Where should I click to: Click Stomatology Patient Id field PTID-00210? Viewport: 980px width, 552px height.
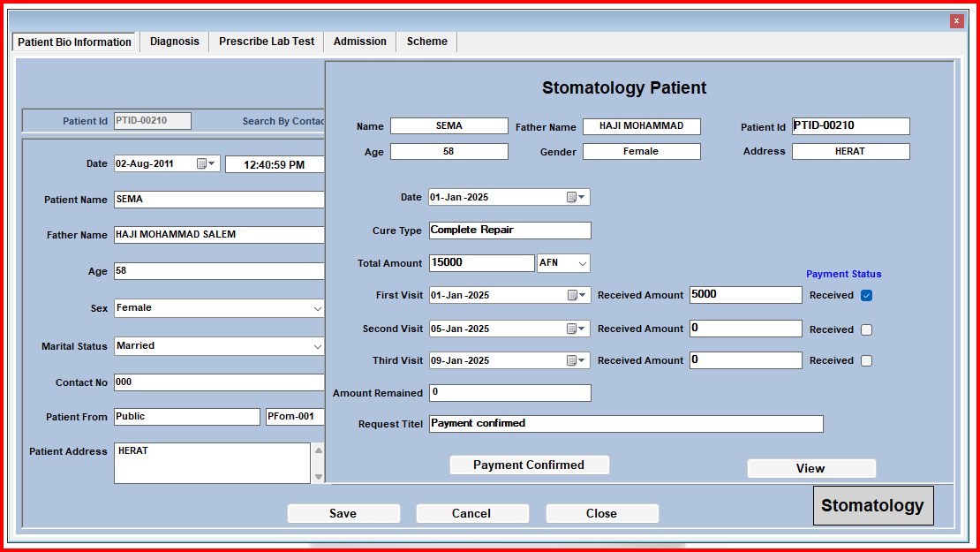click(850, 125)
